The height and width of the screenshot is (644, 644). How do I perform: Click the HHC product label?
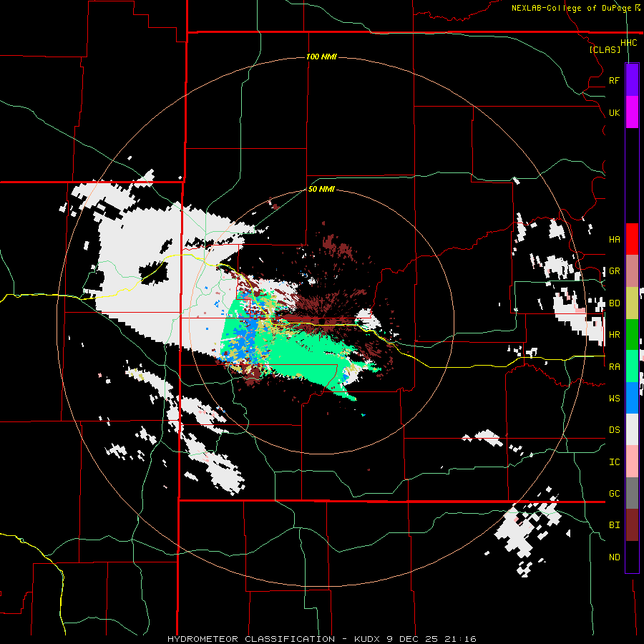pyautogui.click(x=628, y=43)
